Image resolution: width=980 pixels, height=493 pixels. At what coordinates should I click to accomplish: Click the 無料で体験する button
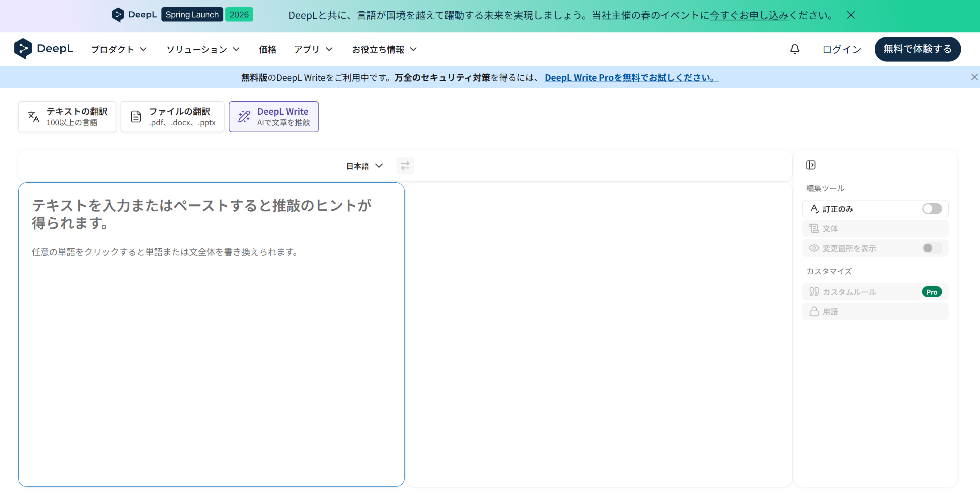917,49
